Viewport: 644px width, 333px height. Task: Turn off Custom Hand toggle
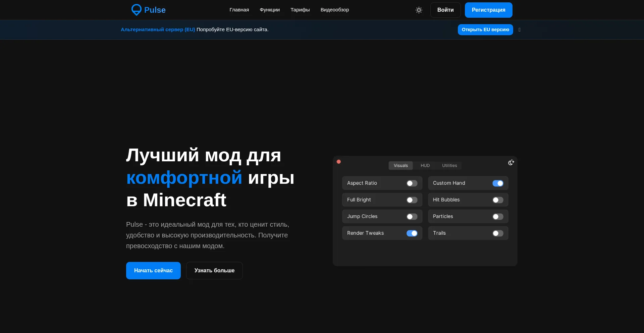[498, 183]
